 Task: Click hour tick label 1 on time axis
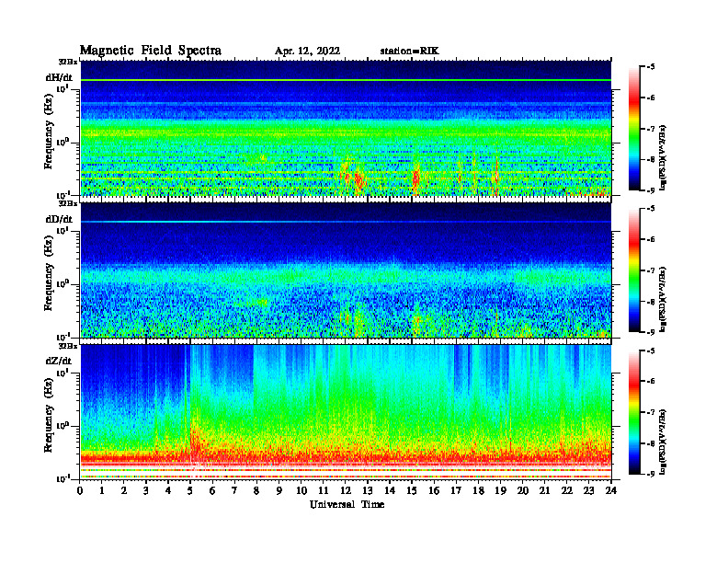pyautogui.click(x=102, y=490)
